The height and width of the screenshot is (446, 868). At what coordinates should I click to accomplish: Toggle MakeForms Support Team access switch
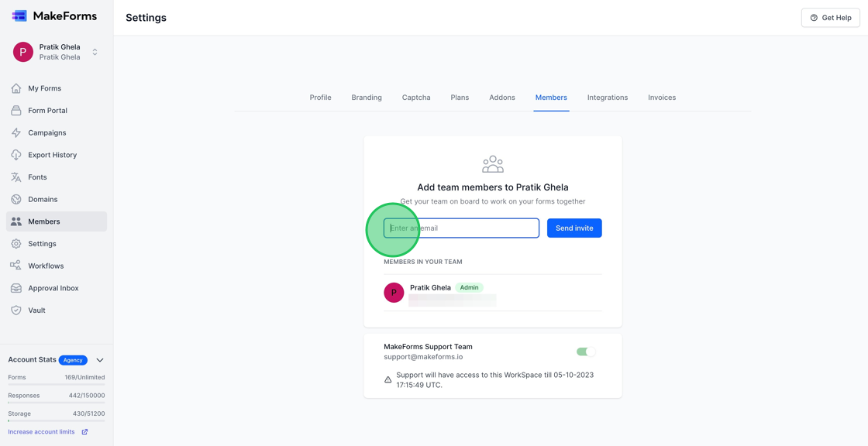[x=586, y=352]
